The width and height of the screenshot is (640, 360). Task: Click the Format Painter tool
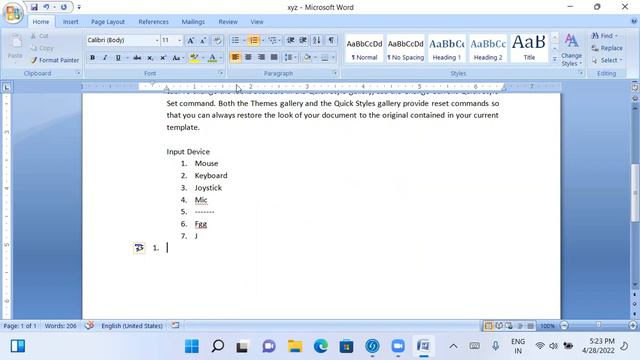point(55,60)
